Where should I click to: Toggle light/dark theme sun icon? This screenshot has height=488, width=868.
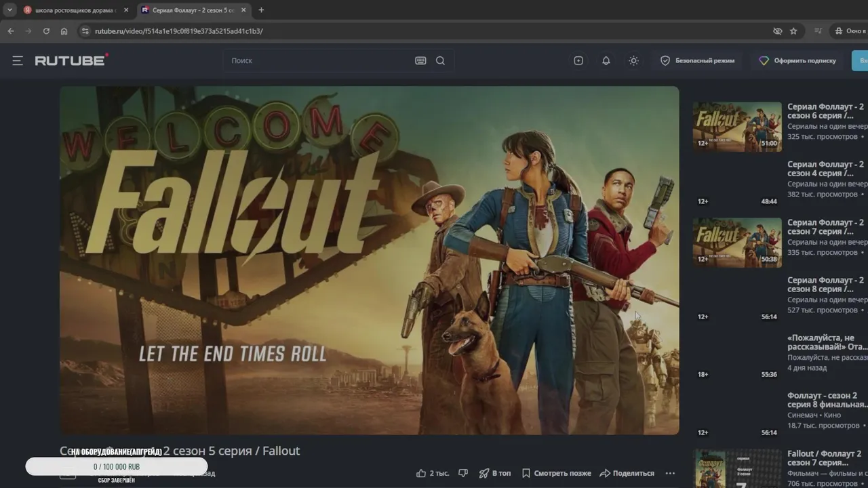633,60
